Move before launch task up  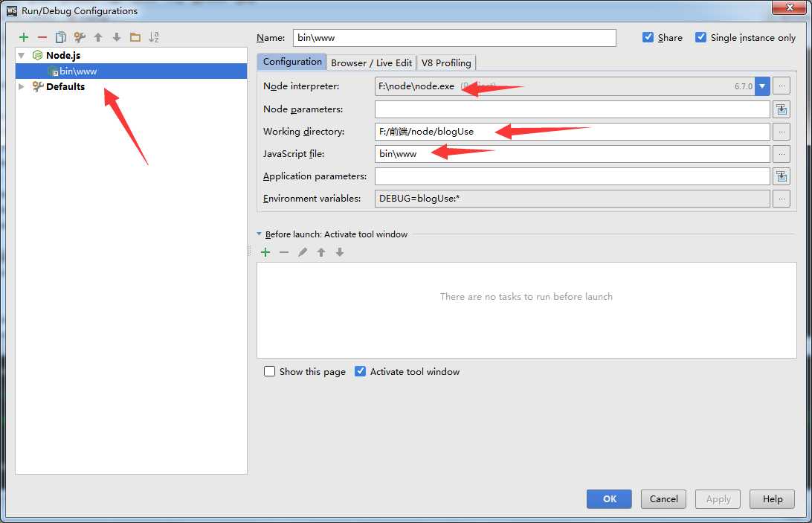coord(321,252)
